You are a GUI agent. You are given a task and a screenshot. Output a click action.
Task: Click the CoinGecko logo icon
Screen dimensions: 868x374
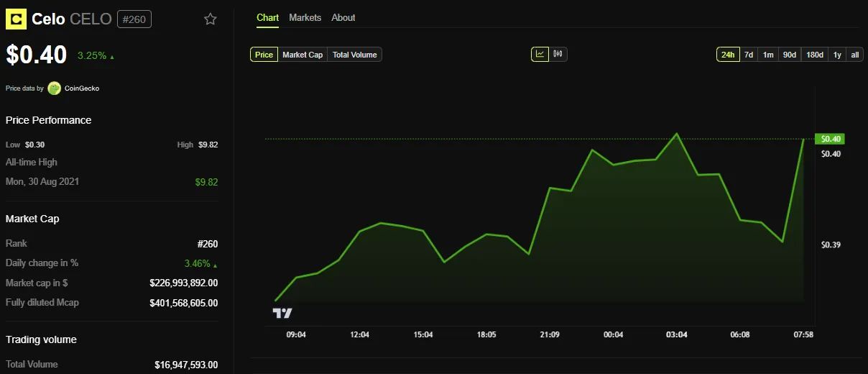tap(55, 88)
